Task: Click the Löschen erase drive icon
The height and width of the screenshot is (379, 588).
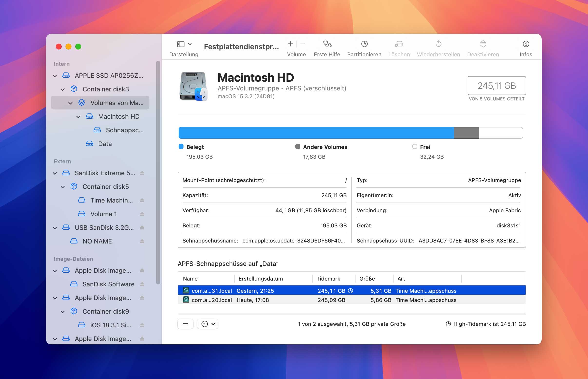Action: click(x=399, y=44)
